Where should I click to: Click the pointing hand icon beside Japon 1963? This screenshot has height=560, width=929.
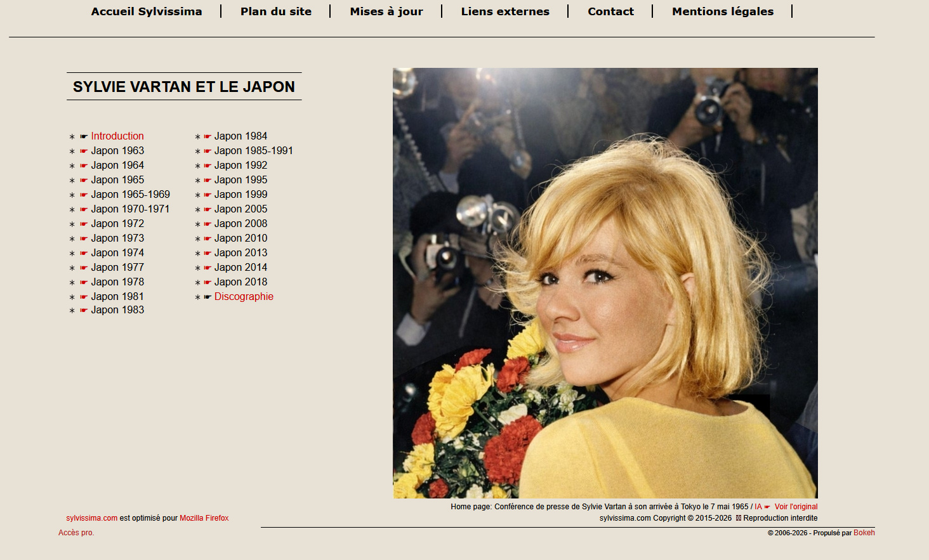(x=83, y=150)
